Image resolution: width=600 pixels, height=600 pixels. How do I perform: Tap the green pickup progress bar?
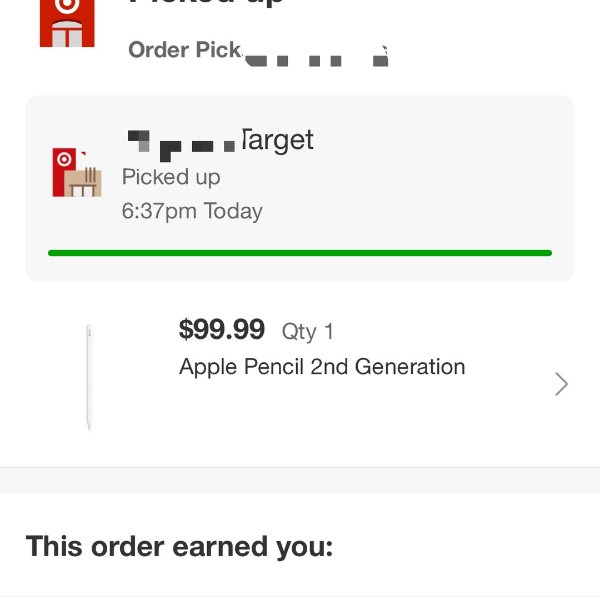coord(300,253)
